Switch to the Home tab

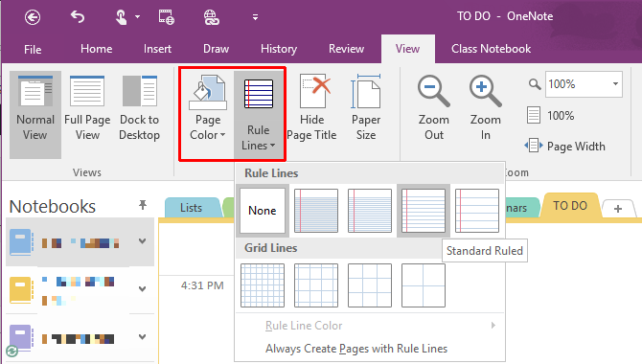(96, 49)
